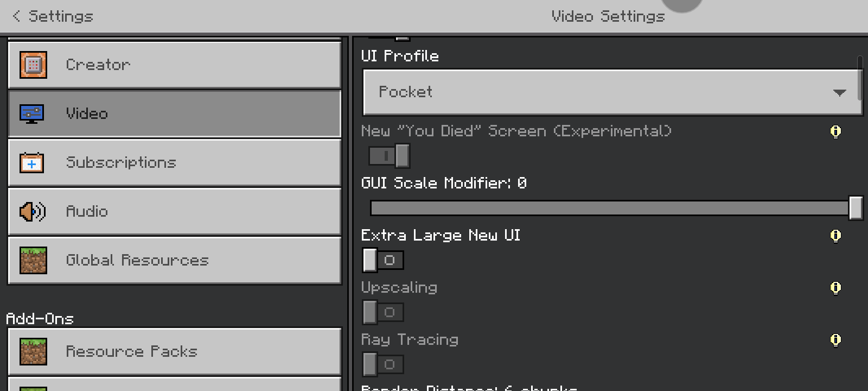Click the Subscriptions calendar icon
This screenshot has height=391, width=868.
point(31,162)
